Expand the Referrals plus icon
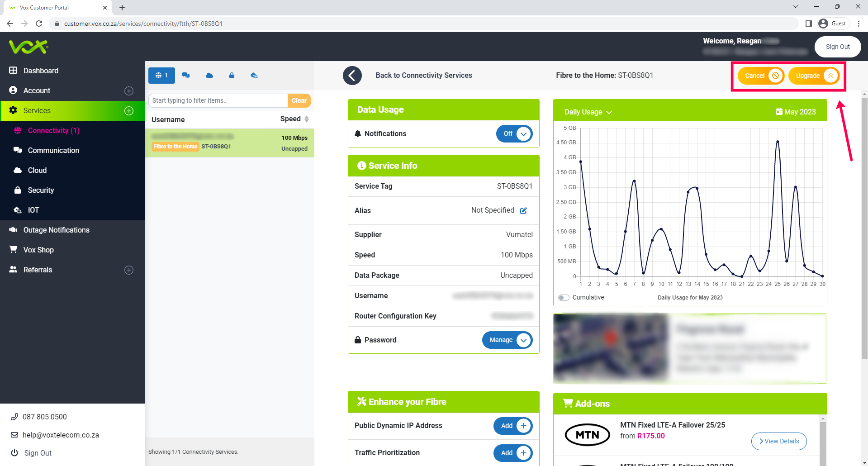868x466 pixels. tap(129, 270)
